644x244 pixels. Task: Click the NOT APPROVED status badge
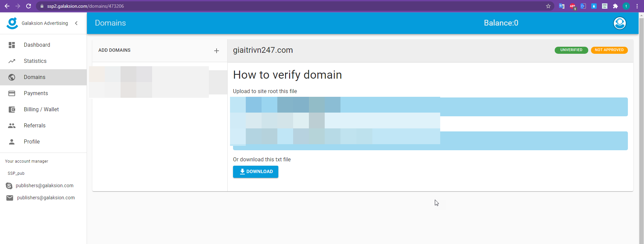coord(609,50)
